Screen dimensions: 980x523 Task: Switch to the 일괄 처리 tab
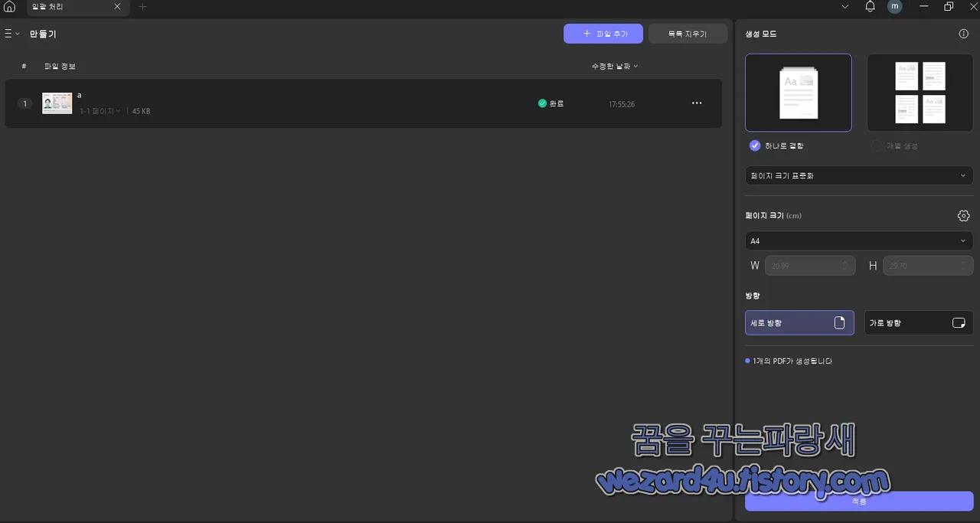(x=47, y=7)
